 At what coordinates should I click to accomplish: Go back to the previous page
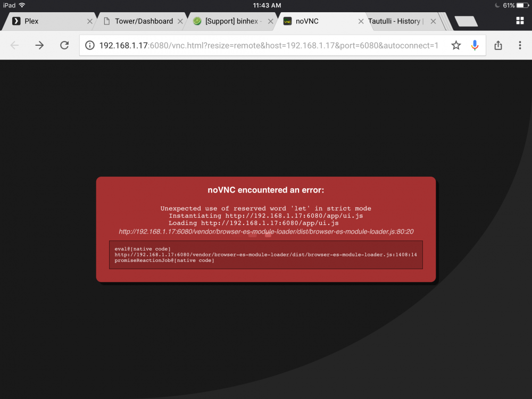tap(14, 45)
